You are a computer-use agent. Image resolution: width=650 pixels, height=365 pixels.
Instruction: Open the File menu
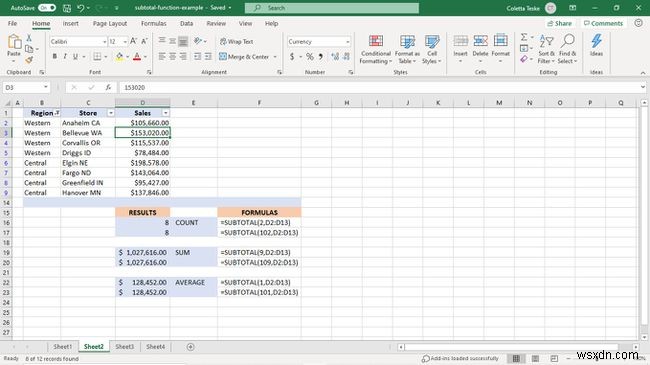click(x=12, y=24)
